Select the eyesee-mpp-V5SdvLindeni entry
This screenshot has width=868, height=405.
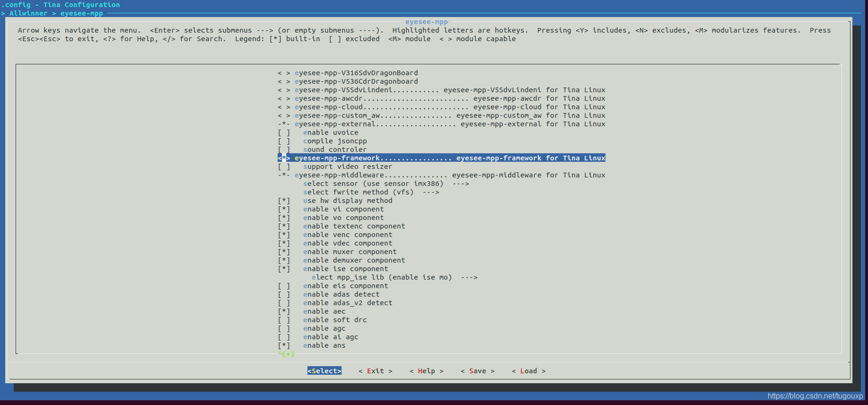(441, 90)
